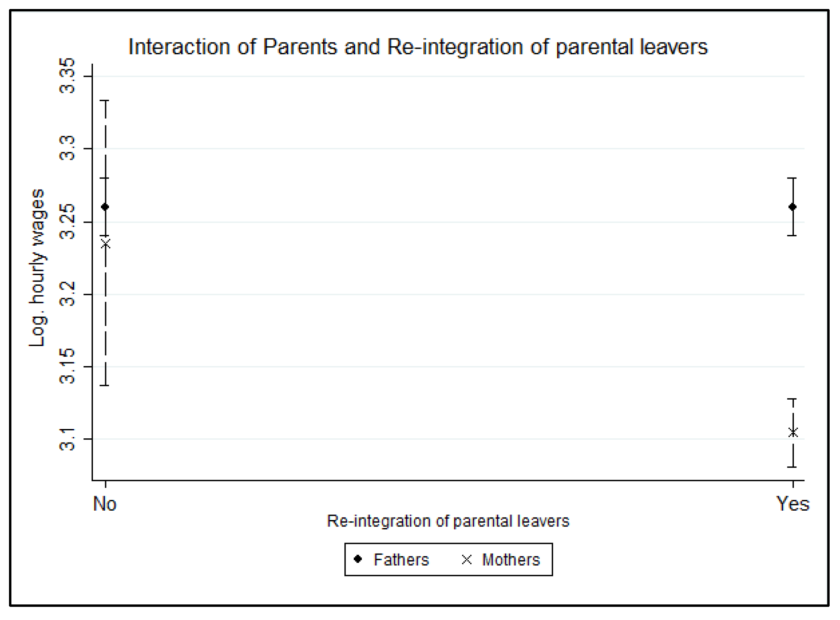The width and height of the screenshot is (840, 620).
Task: Select the Fathers data point above Yes
Action: click(x=793, y=207)
